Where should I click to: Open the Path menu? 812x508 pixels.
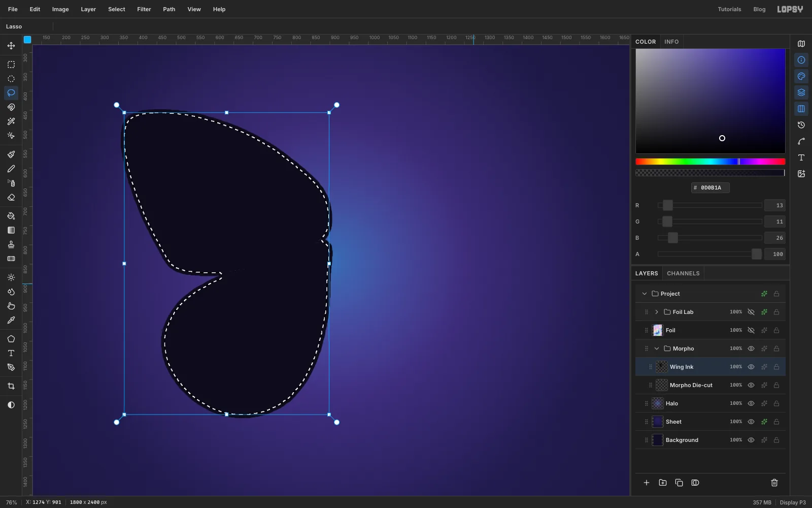point(169,9)
